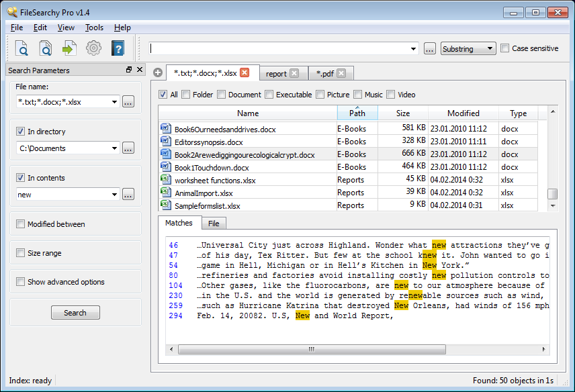Enable the Video filter checkbox
This screenshot has height=392, width=575.
point(391,95)
